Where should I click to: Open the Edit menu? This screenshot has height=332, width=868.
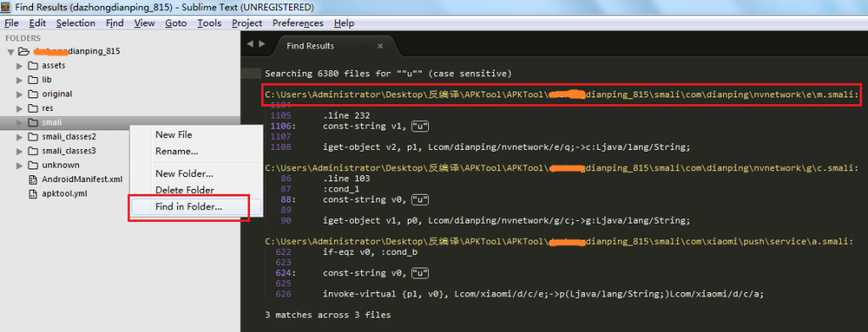(37, 23)
